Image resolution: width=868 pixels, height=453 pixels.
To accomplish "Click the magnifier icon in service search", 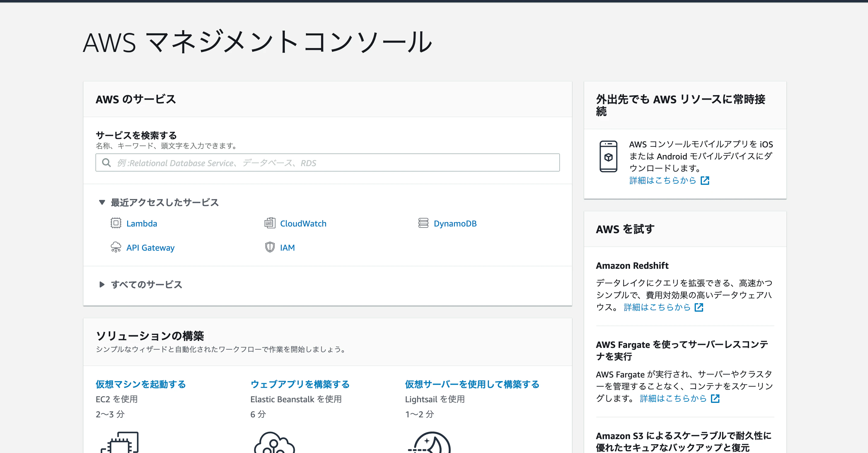I will tap(107, 163).
